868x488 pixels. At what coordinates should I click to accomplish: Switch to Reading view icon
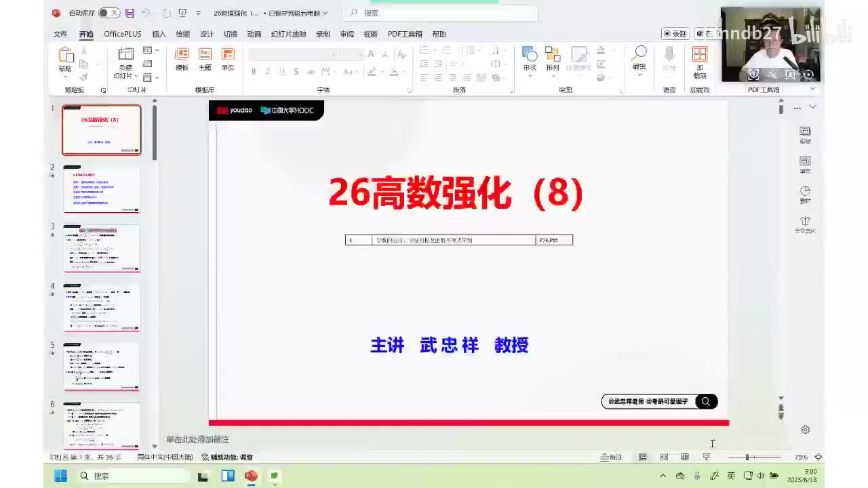[x=685, y=457]
